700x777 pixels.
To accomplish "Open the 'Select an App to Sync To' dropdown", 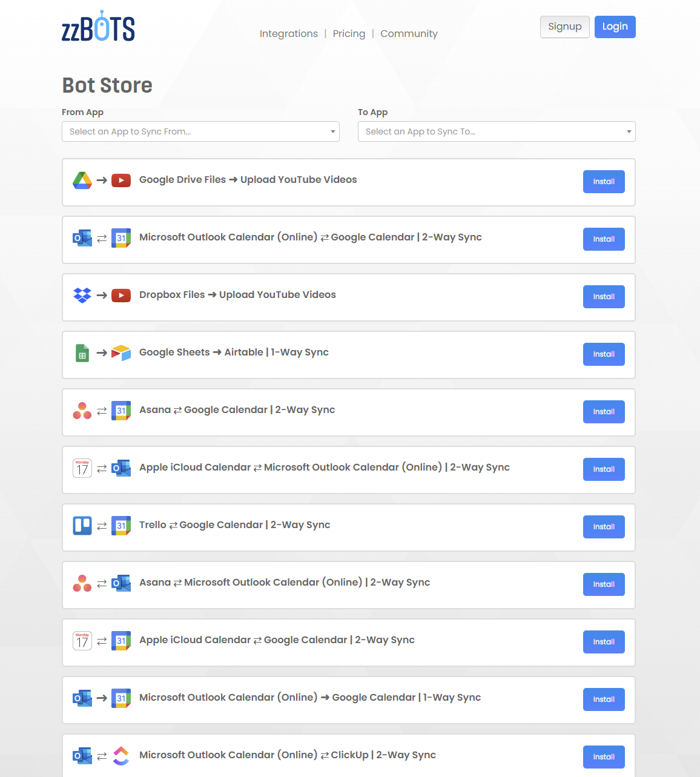I will (x=497, y=131).
